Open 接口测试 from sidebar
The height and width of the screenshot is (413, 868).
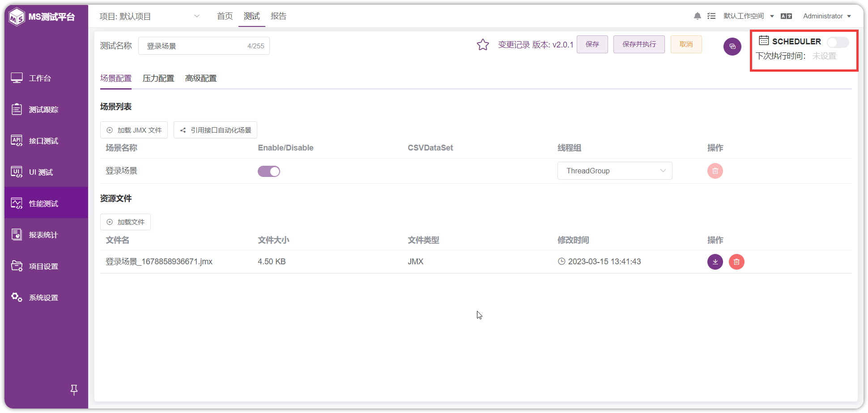[x=46, y=141]
